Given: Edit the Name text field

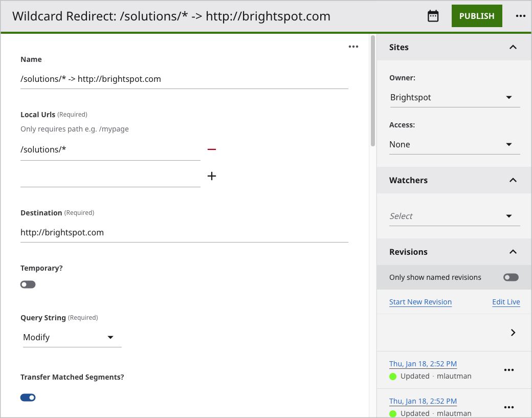Looking at the screenshot, I should (x=184, y=79).
